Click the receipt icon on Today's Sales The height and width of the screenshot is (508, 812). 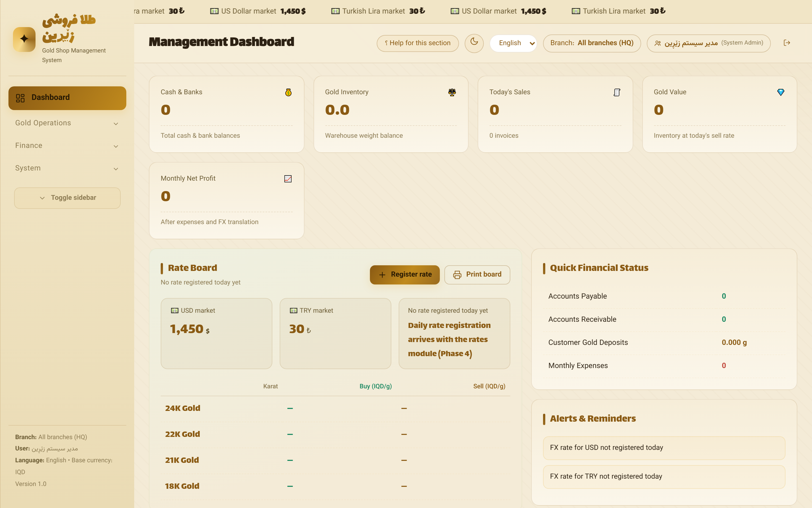[x=617, y=92]
